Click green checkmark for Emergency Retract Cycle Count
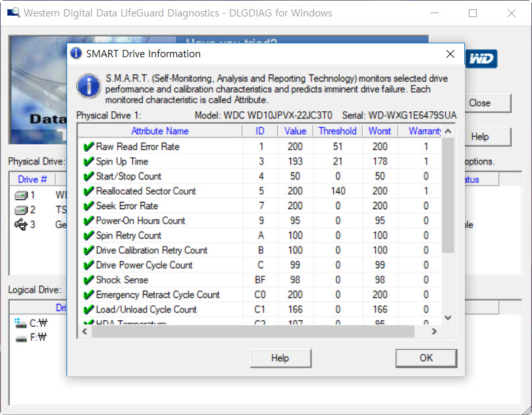 point(88,295)
